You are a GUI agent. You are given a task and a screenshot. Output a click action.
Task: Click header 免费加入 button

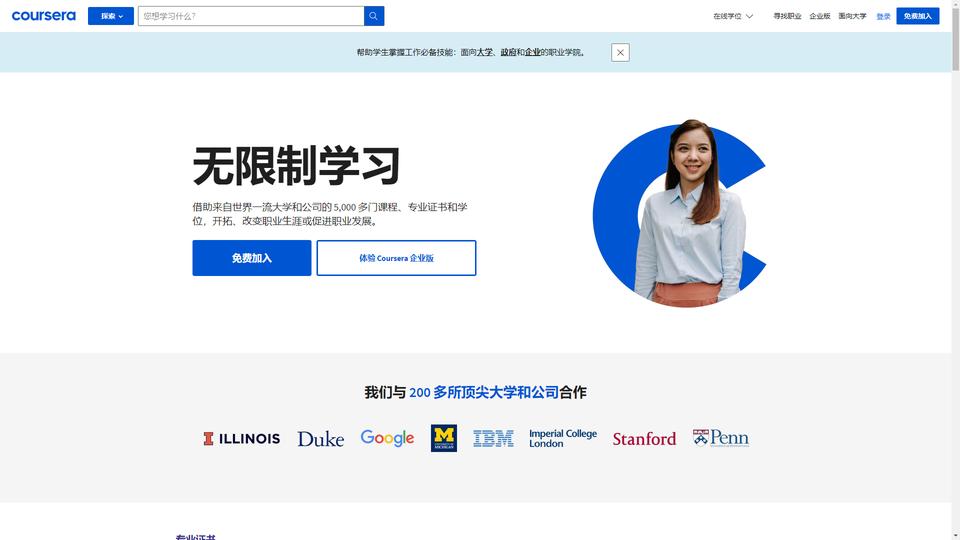point(917,16)
